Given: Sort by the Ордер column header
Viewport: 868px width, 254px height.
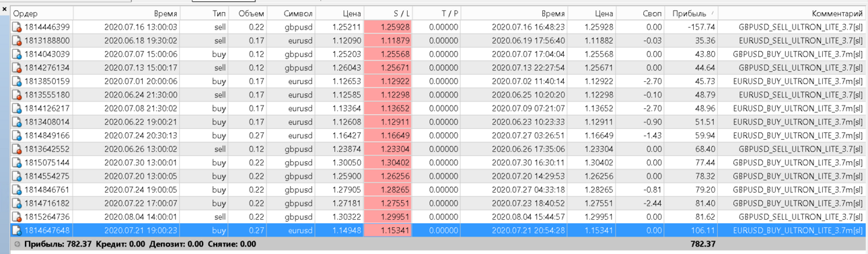Looking at the screenshot, I should [x=42, y=13].
